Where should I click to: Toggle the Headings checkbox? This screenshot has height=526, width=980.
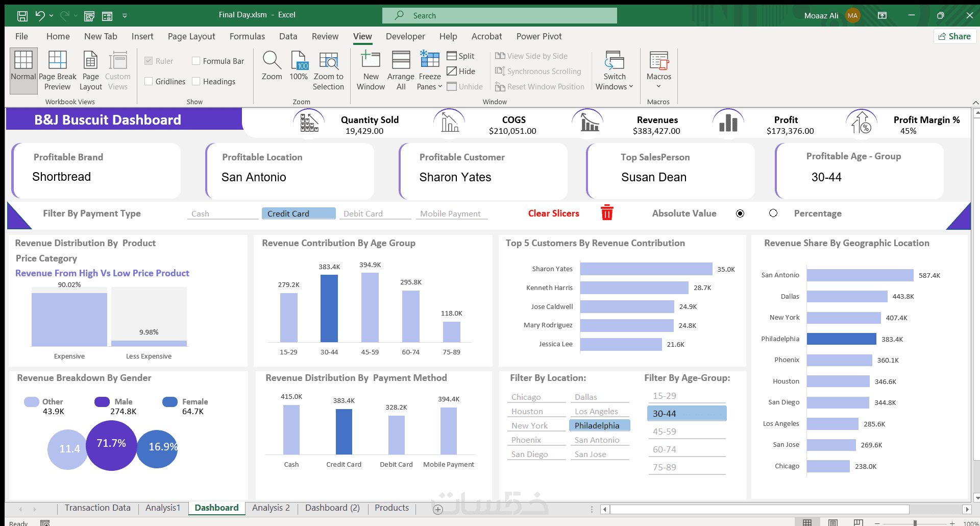click(196, 81)
